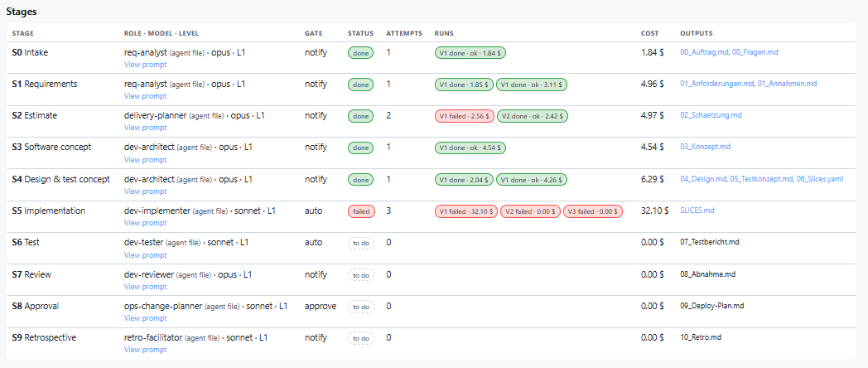This screenshot has width=868, height=368.
Task: Click the STAGE column header
Action: click(22, 33)
